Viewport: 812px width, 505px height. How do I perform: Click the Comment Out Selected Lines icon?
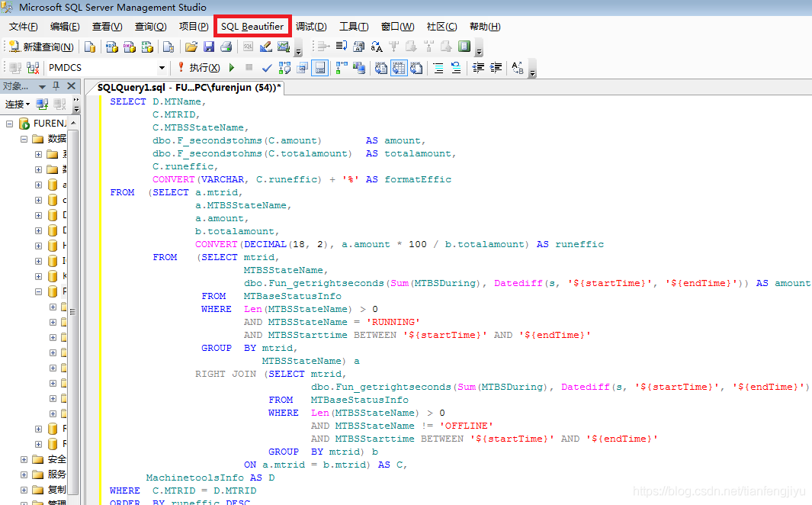click(438, 68)
